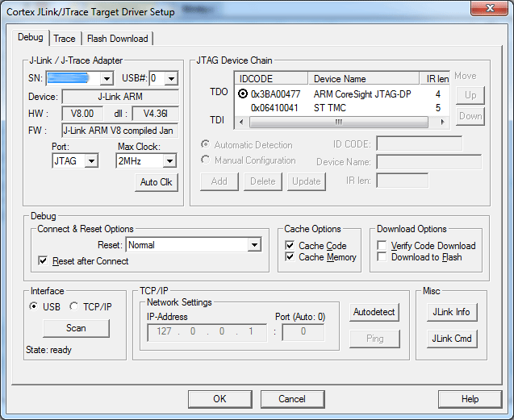Click the HW V8.00 field
The image size is (514, 420).
click(x=82, y=114)
